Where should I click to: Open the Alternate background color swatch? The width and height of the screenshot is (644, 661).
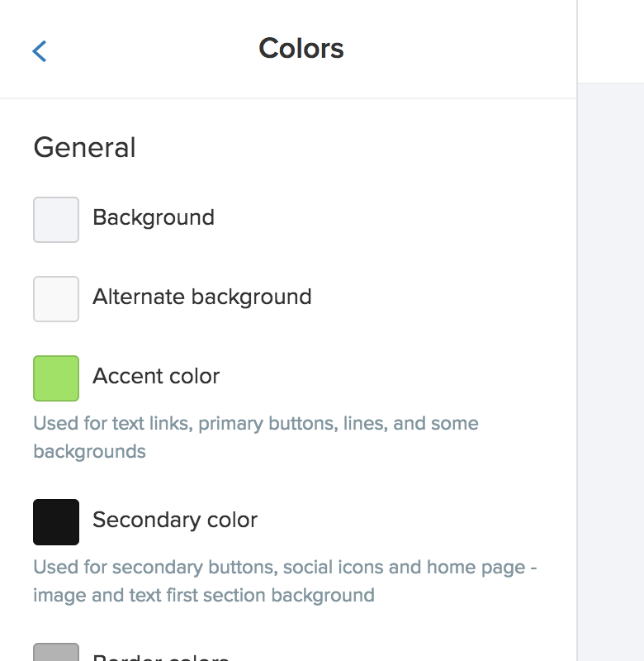(56, 299)
